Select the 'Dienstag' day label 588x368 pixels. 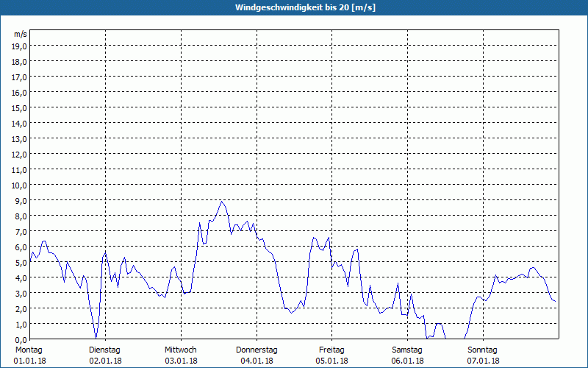(x=104, y=350)
